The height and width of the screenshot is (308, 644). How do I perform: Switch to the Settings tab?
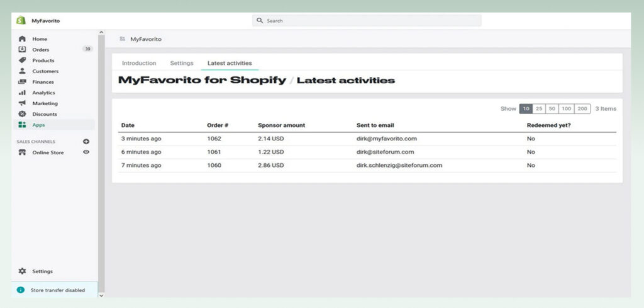coord(182,63)
